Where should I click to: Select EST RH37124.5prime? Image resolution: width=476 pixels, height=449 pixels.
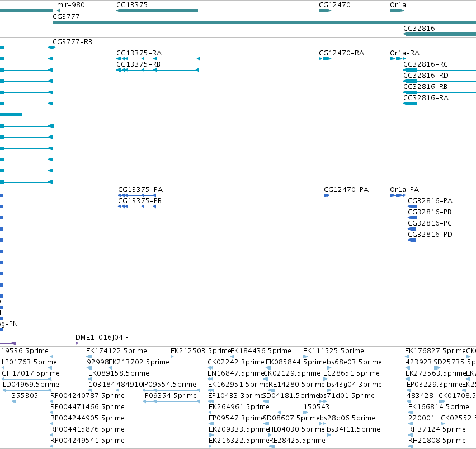pyautogui.click(x=437, y=429)
